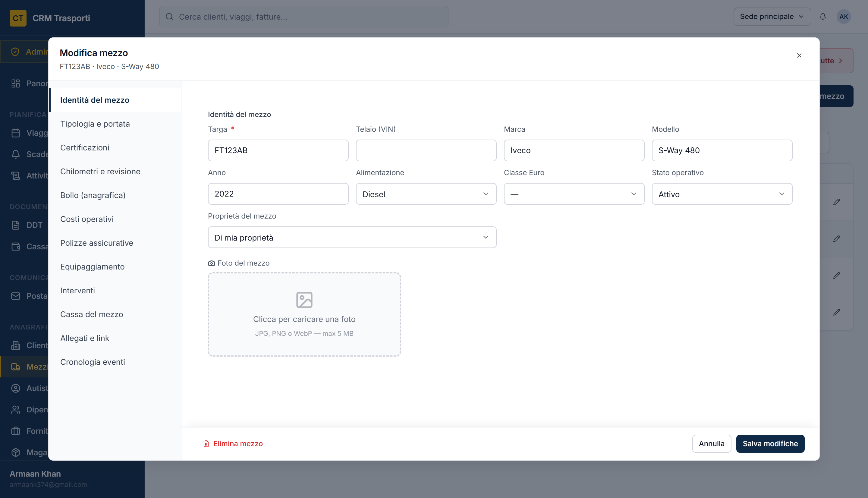Image resolution: width=868 pixels, height=498 pixels.
Task: Click the Fornitori briefcase icon in sidebar
Action: click(16, 431)
